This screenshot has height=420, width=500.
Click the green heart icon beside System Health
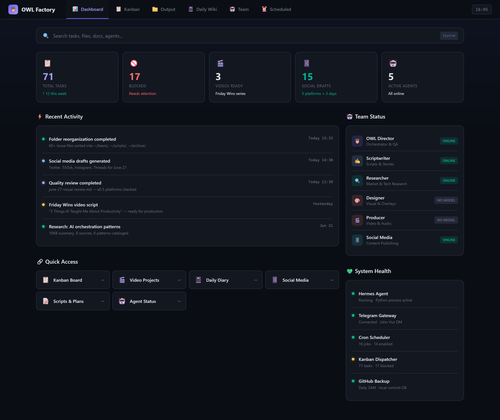point(349,271)
